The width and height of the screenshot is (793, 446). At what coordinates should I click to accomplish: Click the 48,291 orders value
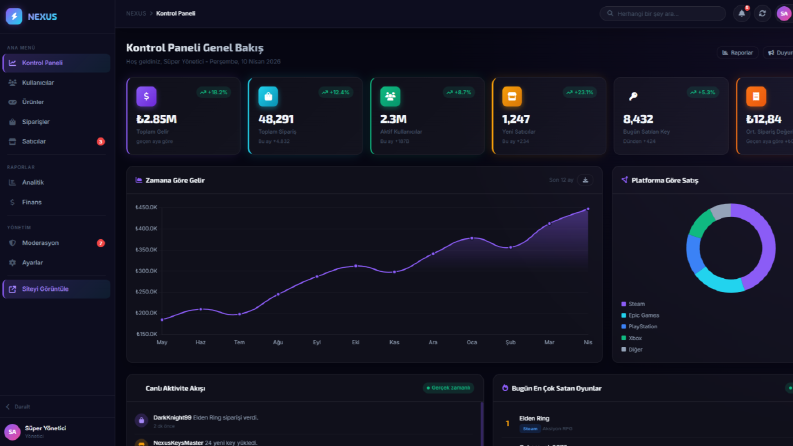[276, 119]
